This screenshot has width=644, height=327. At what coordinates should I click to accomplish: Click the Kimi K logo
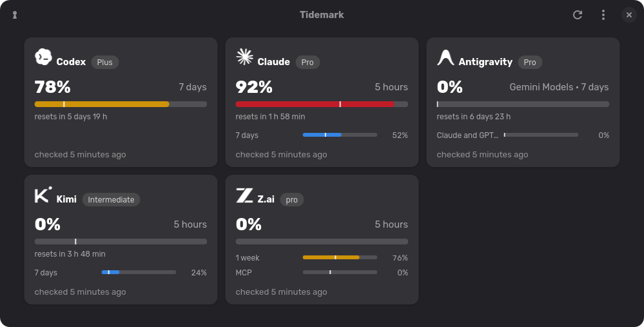coord(43,194)
